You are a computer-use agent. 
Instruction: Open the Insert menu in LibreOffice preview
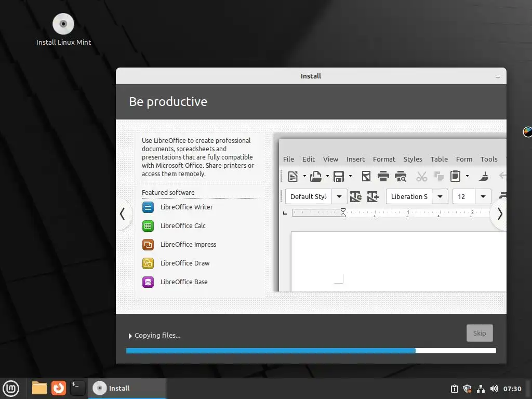355,159
